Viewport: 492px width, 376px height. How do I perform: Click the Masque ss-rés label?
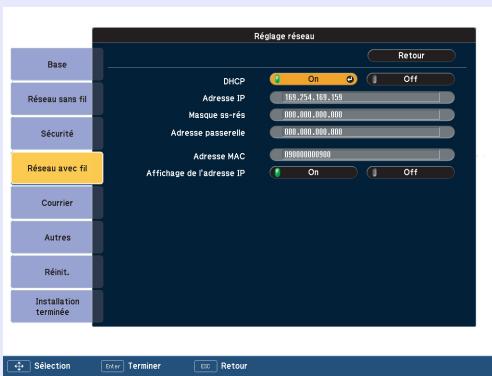(x=217, y=115)
